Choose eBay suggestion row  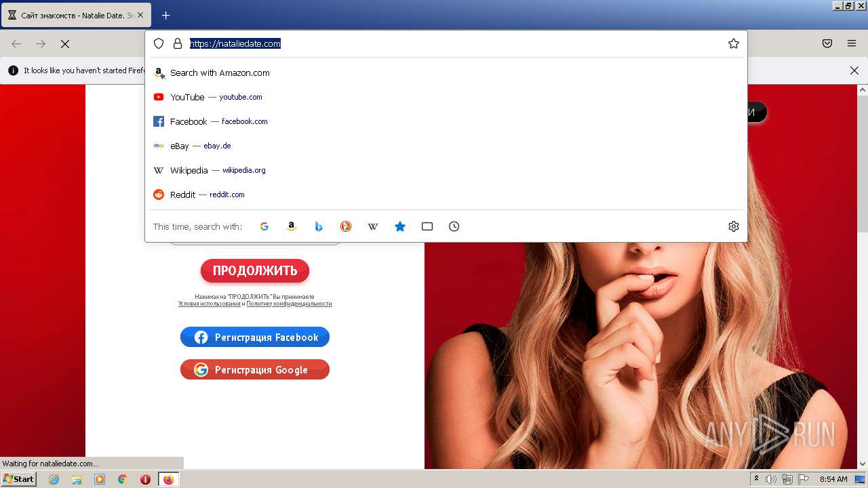pyautogui.click(x=446, y=146)
